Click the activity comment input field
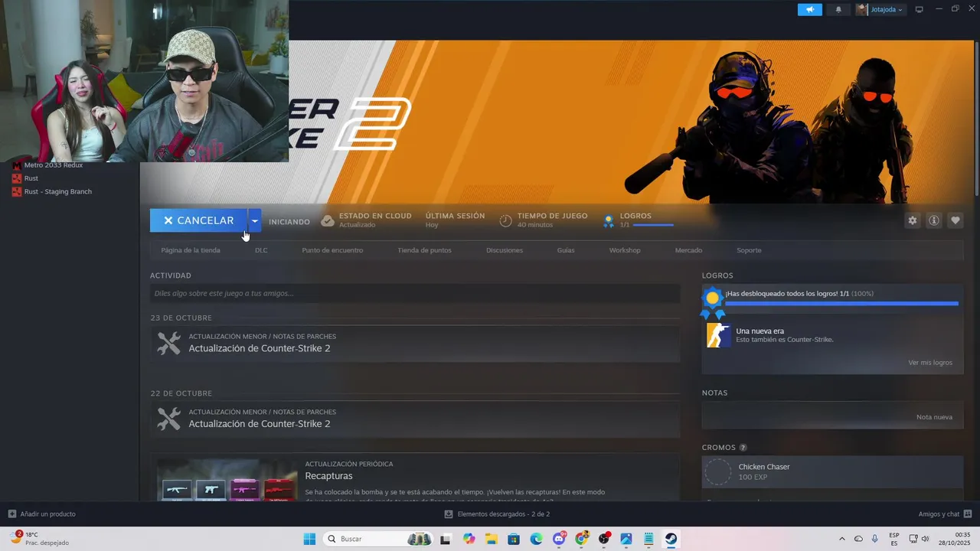 point(415,293)
